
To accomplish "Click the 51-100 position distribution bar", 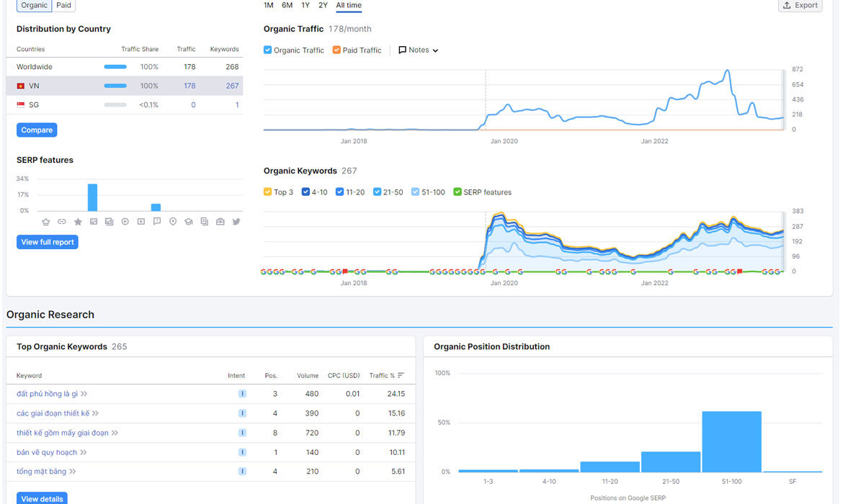I will coord(732,441).
